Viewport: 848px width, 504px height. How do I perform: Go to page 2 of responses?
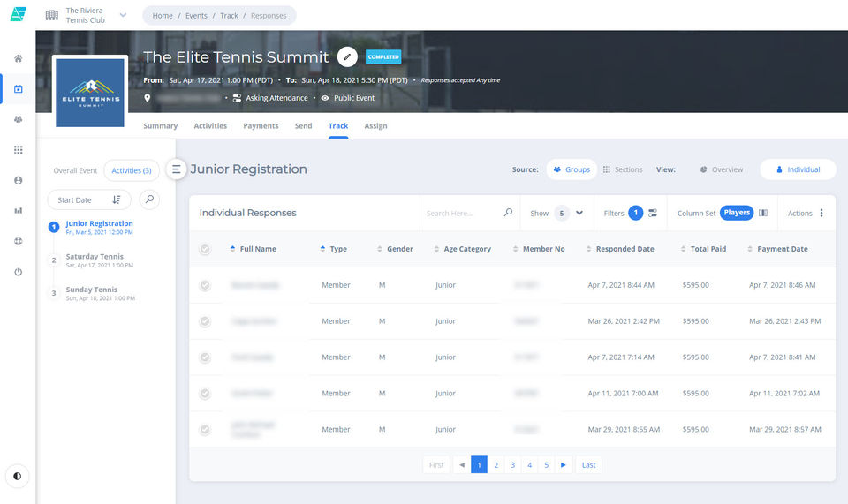pos(496,464)
